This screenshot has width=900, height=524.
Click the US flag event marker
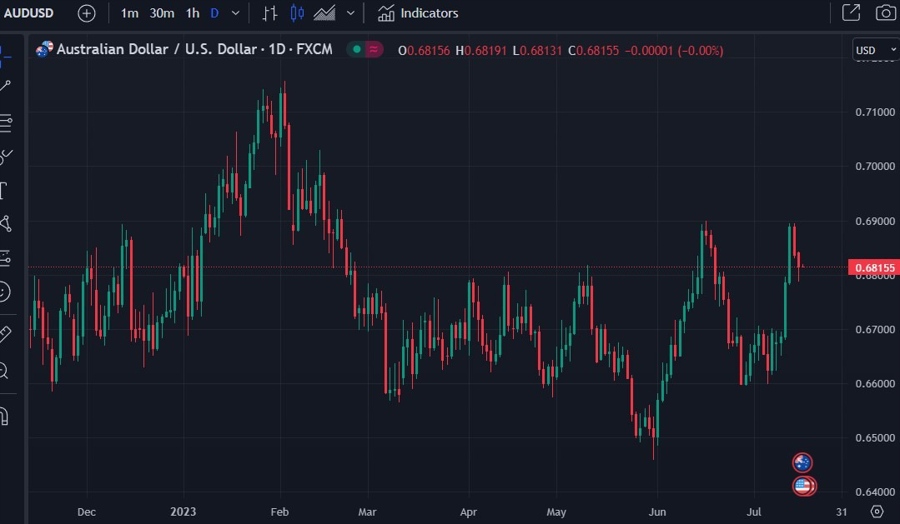tap(804, 486)
